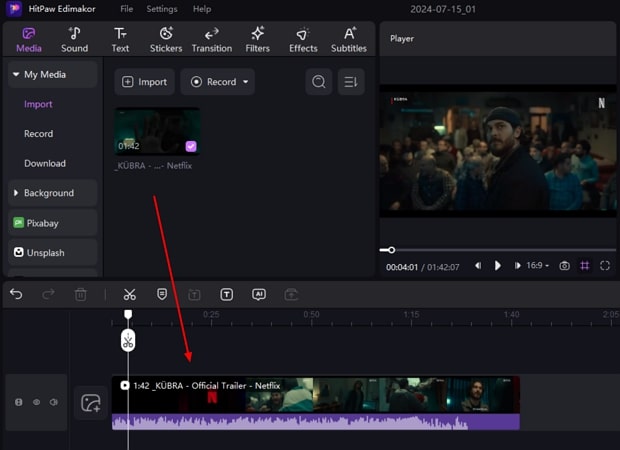
Task: Toggle the crop grid icon in player
Action: [x=584, y=266]
